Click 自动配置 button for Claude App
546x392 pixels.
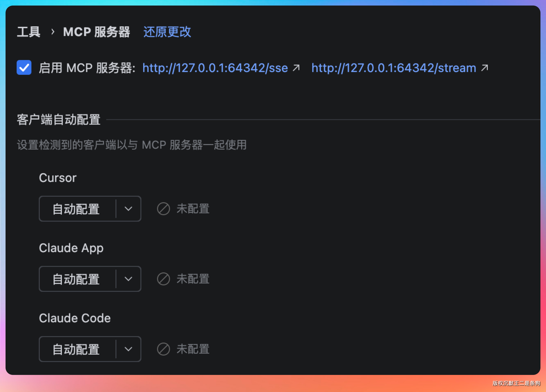pyautogui.click(x=76, y=279)
